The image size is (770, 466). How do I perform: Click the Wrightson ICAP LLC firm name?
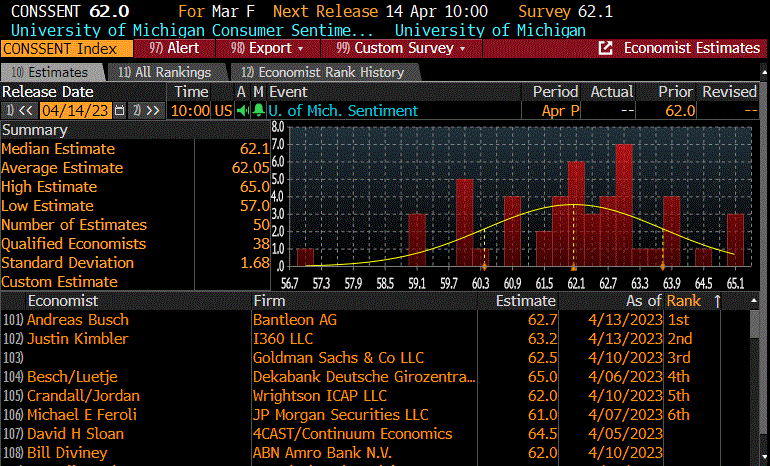(320, 396)
